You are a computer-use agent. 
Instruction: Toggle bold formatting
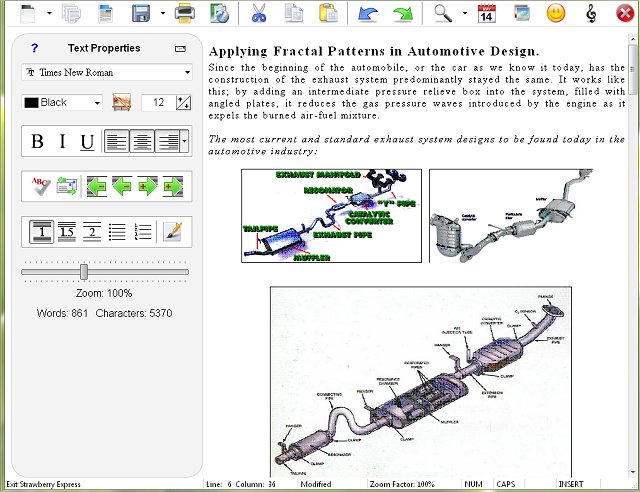[x=37, y=141]
